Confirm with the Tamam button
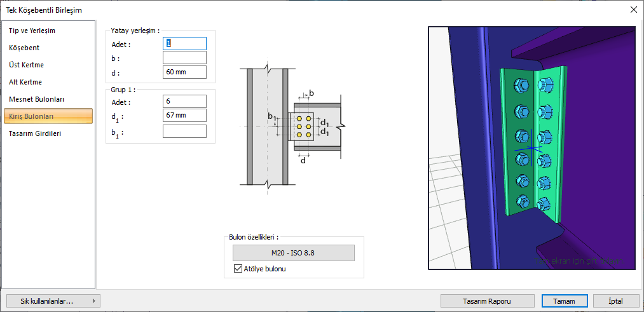 pos(564,301)
